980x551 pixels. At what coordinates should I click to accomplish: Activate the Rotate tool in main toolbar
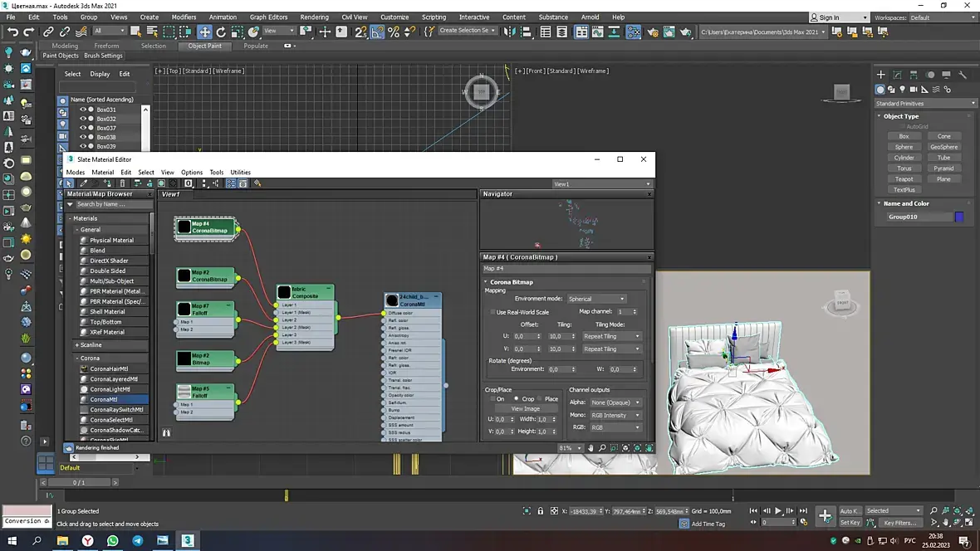pyautogui.click(x=222, y=32)
